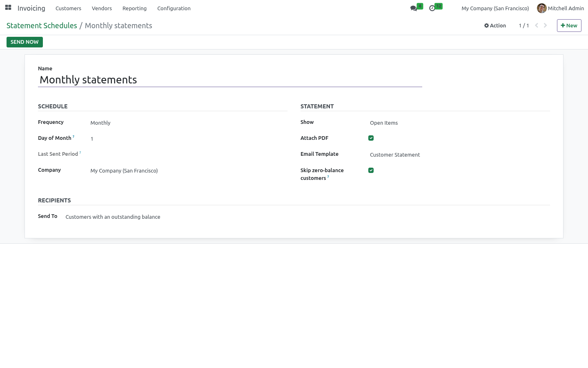
Task: Go to previous record arrow
Action: pos(537,25)
